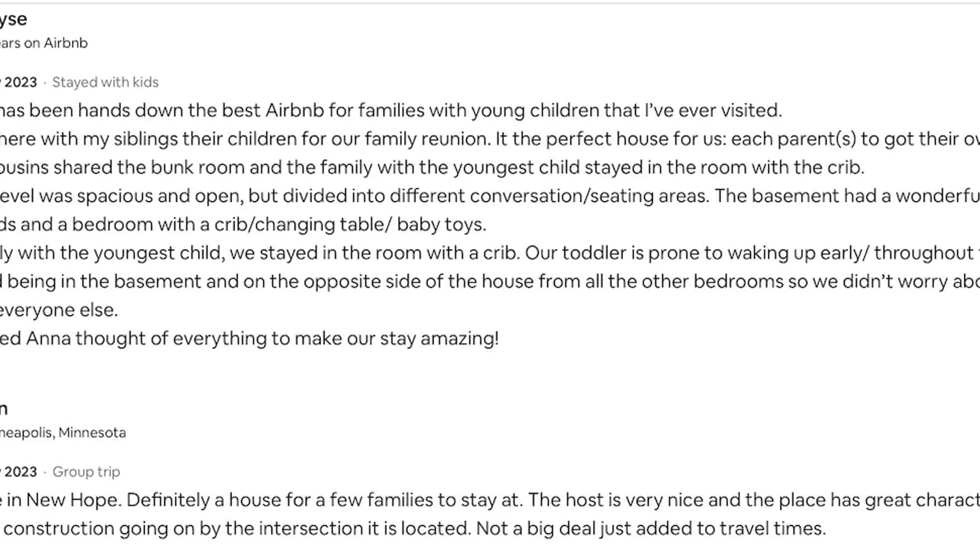Click the line about 'opposite side of the house'
This screenshot has width=980, height=544.
click(490, 282)
